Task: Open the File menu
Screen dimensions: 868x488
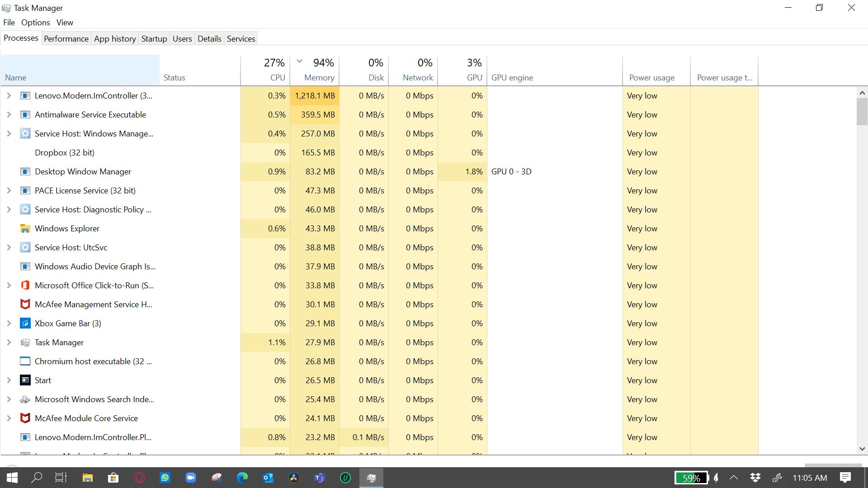Action: coord(9,23)
